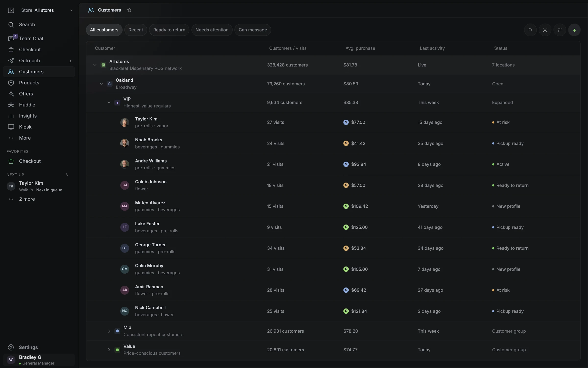
Task: Open Bradley G. profile menu
Action: (39, 360)
